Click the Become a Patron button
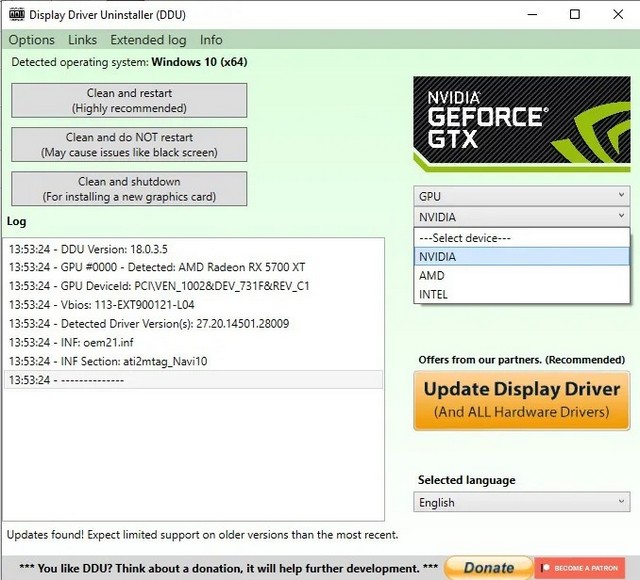 pos(580,568)
